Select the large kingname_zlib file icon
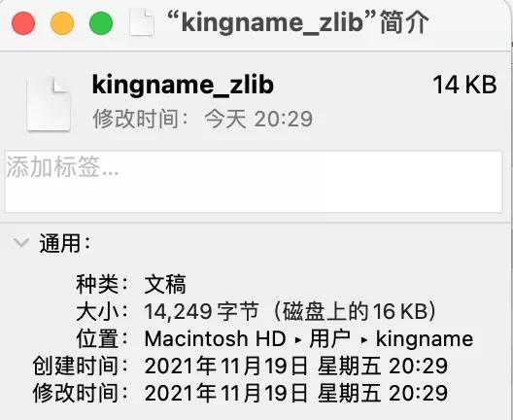513x420 pixels. (x=49, y=104)
